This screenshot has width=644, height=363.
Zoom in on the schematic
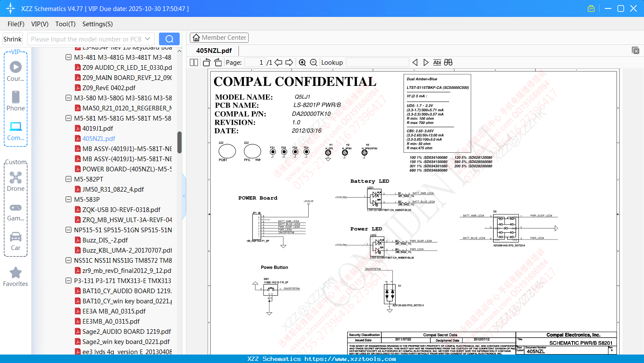[x=302, y=62]
